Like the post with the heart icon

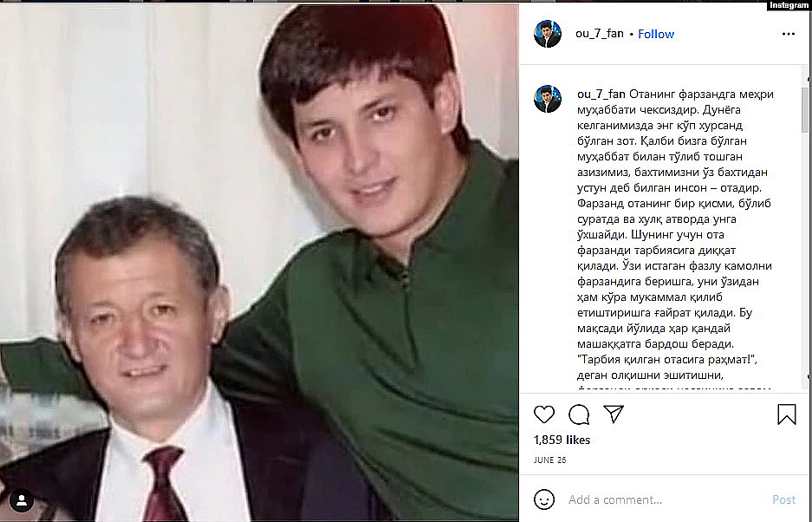click(543, 414)
